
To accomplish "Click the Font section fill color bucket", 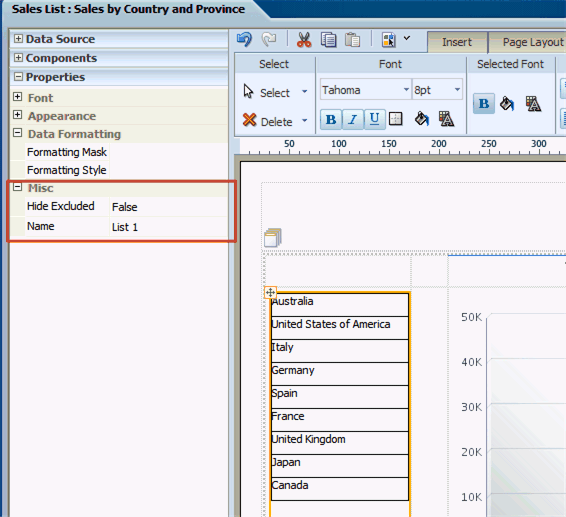I will [x=422, y=119].
